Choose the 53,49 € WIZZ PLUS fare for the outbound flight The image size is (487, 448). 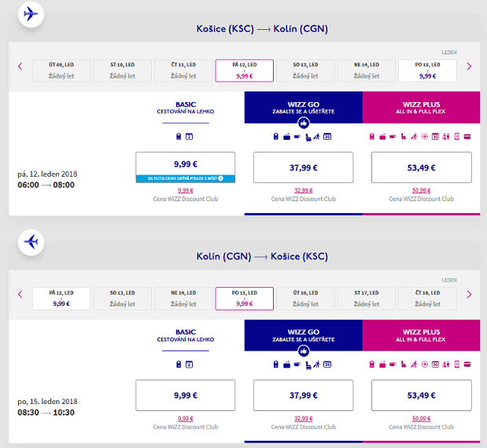(x=422, y=167)
